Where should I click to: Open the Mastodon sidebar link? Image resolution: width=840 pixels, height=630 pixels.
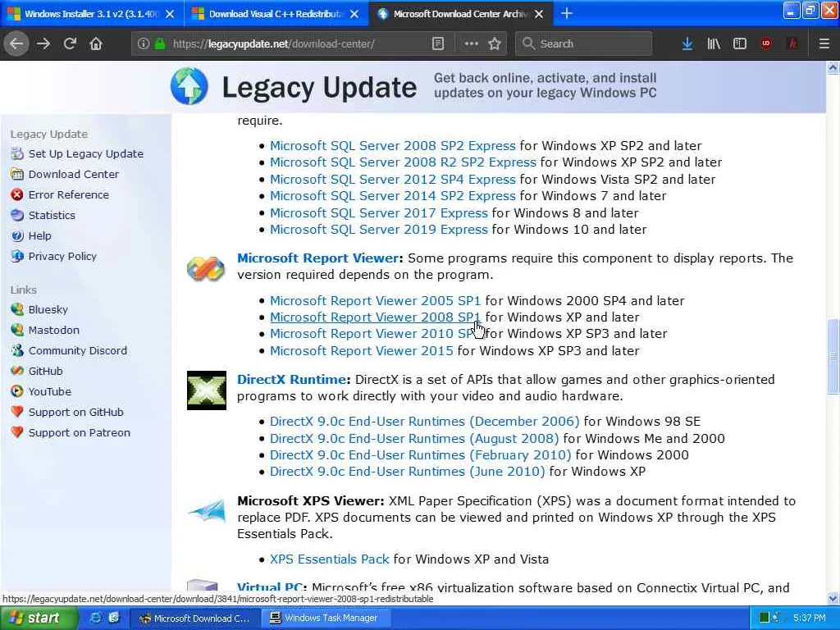coord(53,330)
